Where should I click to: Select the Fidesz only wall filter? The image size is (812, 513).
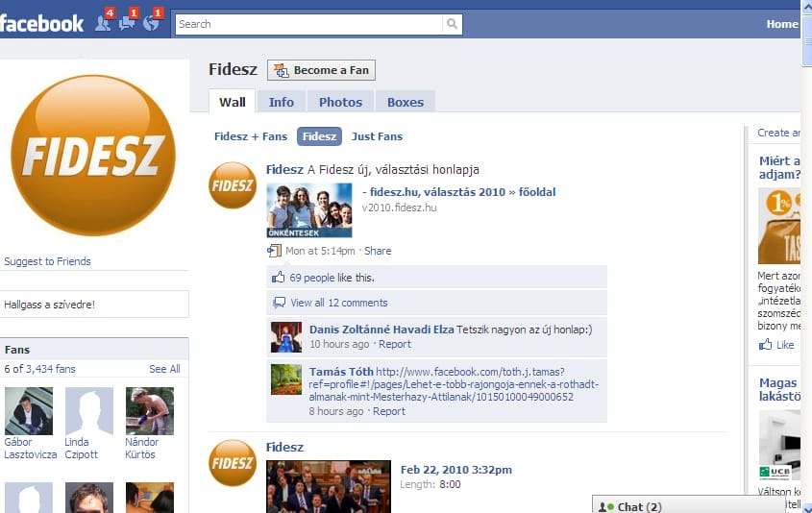click(319, 136)
